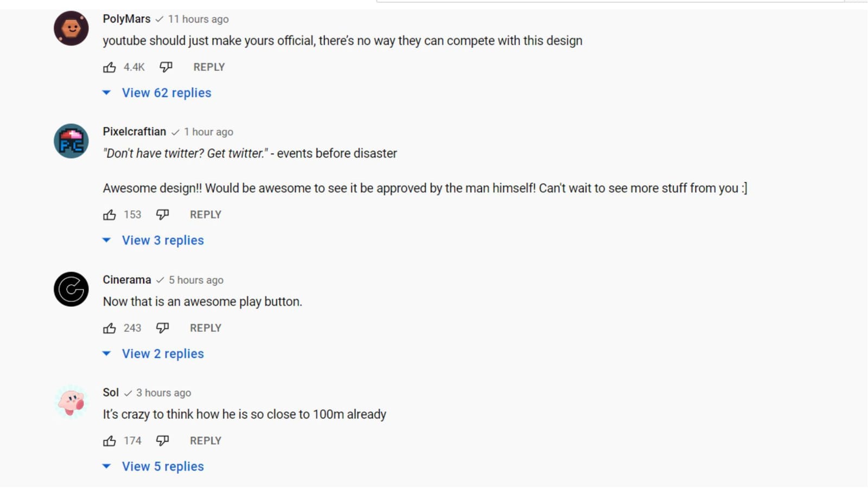The width and height of the screenshot is (868, 488).
Task: Expand 62 replies under PolyMars
Action: (166, 93)
